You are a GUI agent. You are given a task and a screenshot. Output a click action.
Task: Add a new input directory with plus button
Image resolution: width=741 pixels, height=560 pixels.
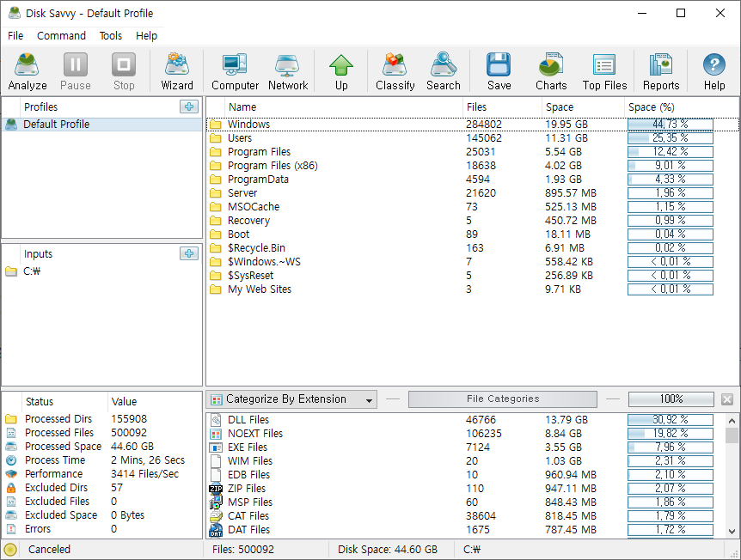[x=189, y=253]
